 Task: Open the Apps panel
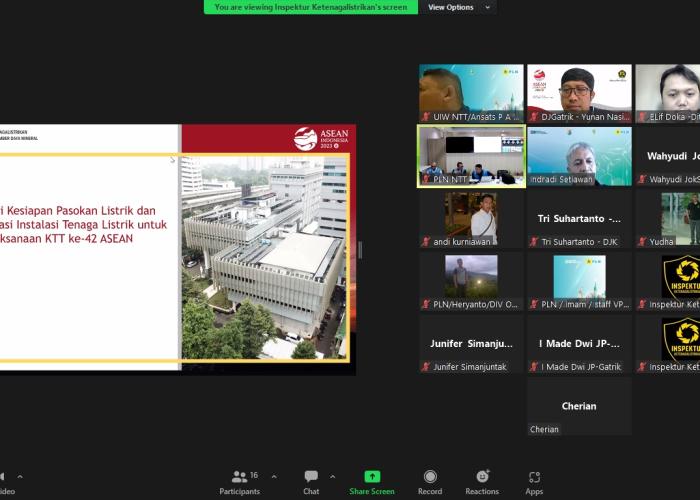534,481
